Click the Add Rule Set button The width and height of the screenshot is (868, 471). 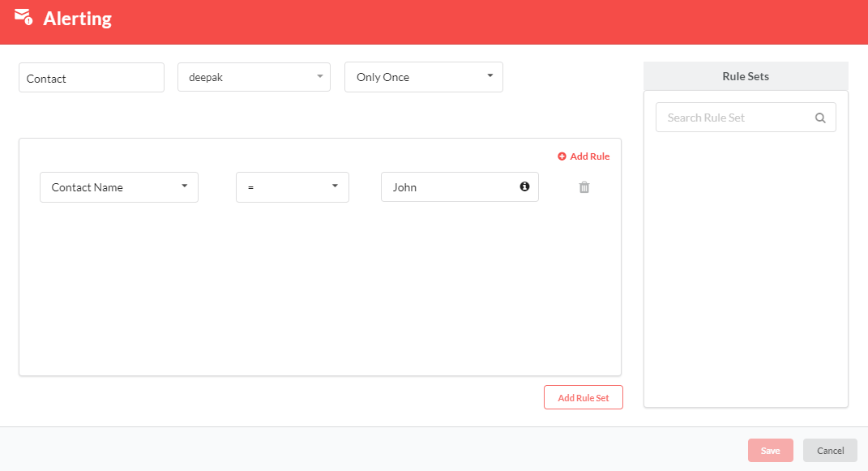click(584, 397)
